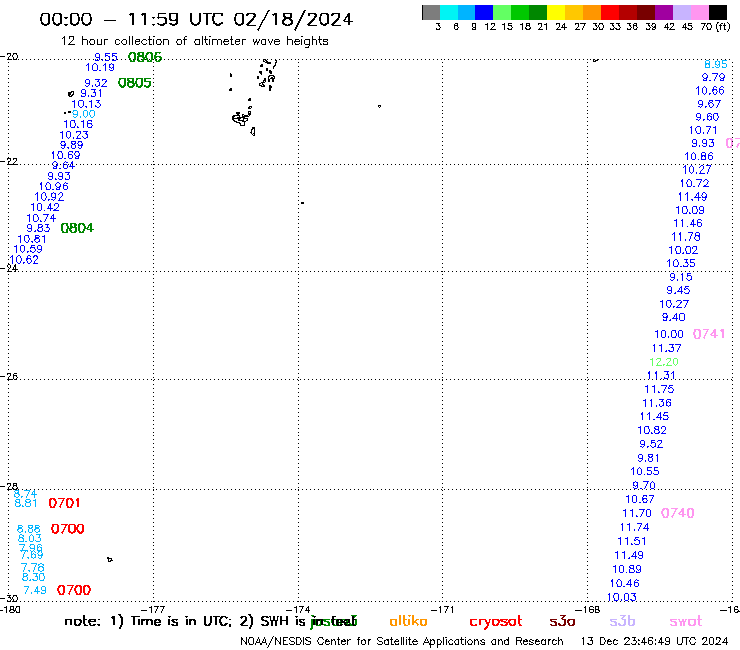Click the wave height value 10.55
The image size is (740, 650).
click(645, 472)
